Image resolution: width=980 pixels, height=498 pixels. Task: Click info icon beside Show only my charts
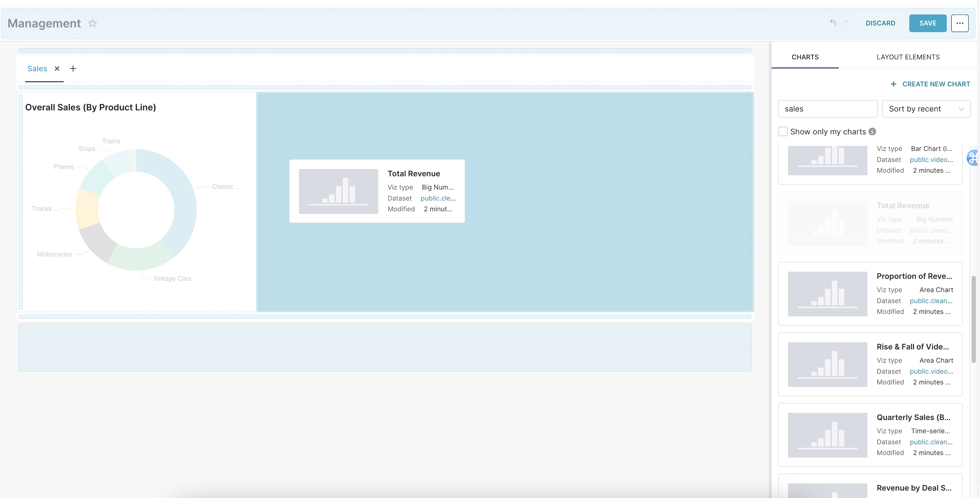[x=872, y=131]
